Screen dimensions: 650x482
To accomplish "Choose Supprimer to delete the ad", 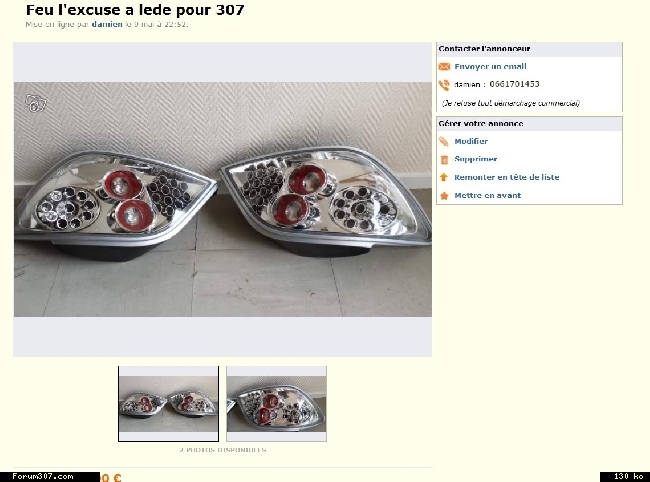I will click(475, 159).
